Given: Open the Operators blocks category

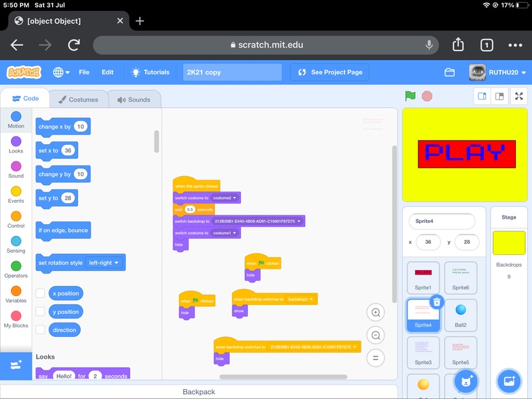Looking at the screenshot, I should [x=16, y=269].
